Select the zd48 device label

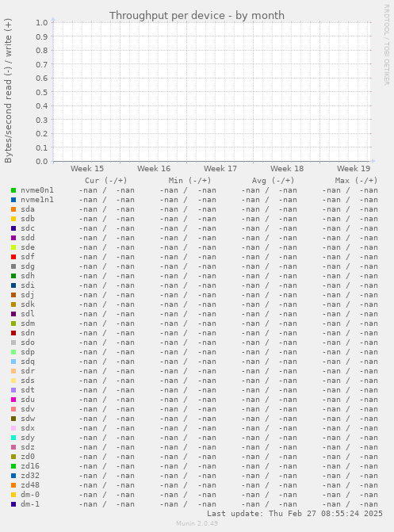click(x=30, y=485)
